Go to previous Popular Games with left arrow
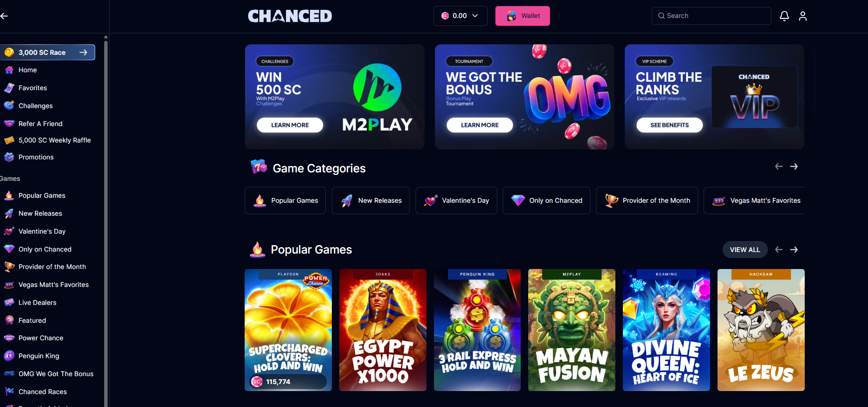868x407 pixels. (x=779, y=250)
